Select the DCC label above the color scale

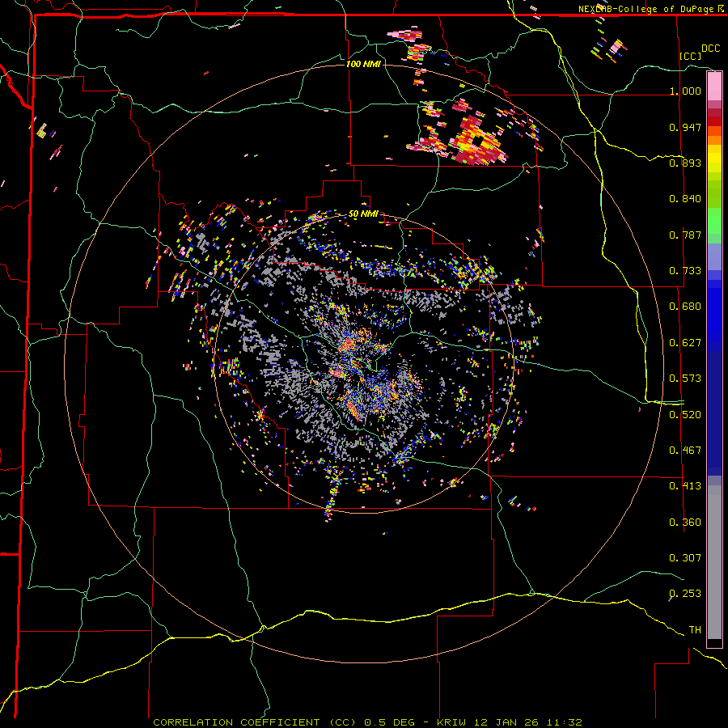coord(711,49)
